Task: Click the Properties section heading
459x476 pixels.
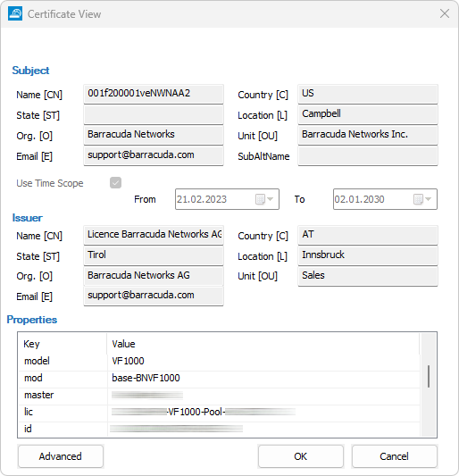Action: tap(32, 320)
